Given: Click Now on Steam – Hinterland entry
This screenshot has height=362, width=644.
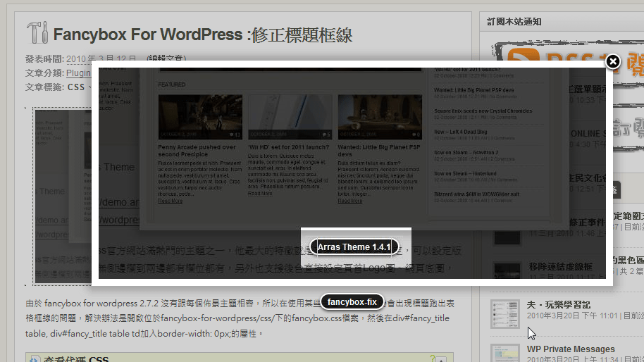Looking at the screenshot, I should coord(465,173).
